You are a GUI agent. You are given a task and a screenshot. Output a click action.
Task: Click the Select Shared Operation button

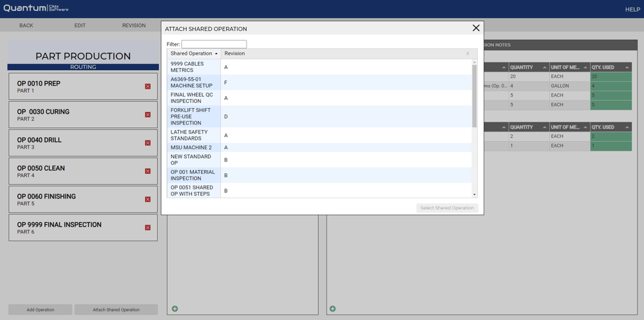(447, 208)
